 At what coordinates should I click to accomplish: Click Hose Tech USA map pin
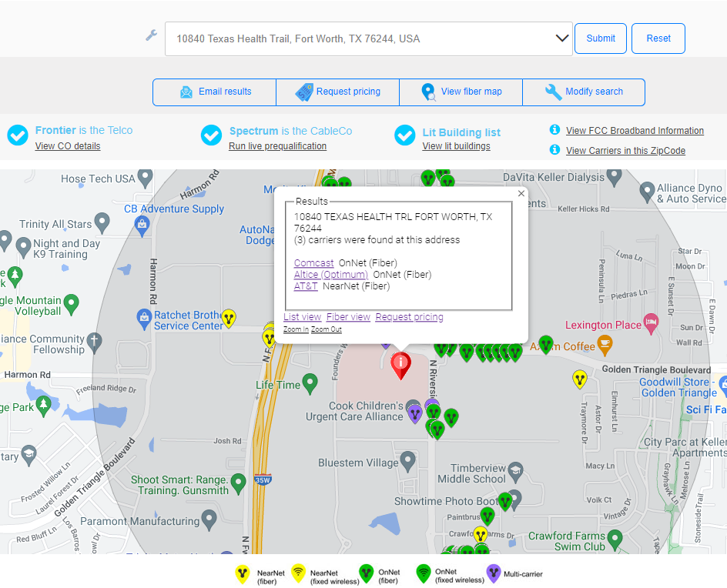(145, 178)
